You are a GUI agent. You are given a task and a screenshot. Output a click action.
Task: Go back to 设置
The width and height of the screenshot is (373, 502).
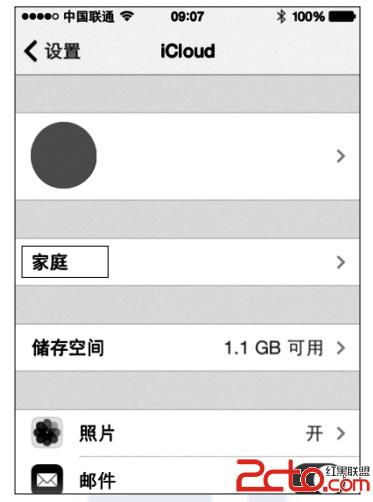pos(63,51)
